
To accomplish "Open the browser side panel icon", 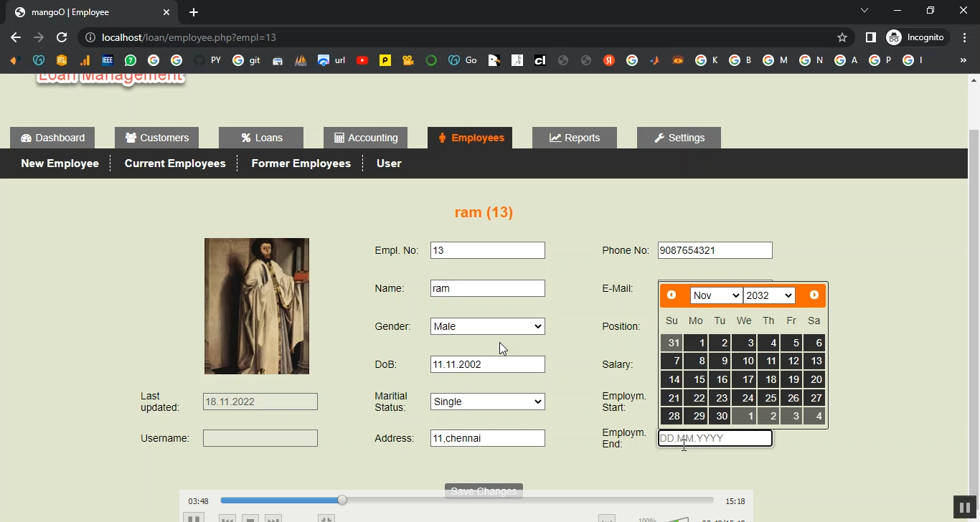I will [871, 37].
